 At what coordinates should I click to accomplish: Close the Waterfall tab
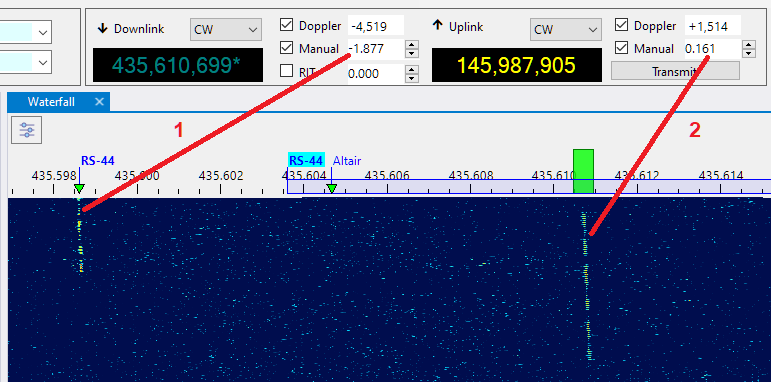99,102
